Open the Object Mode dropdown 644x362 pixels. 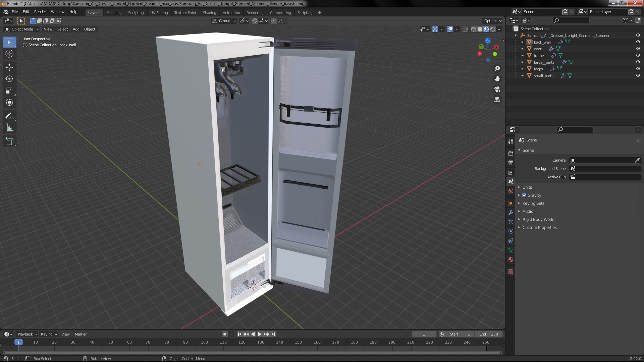[x=22, y=29]
